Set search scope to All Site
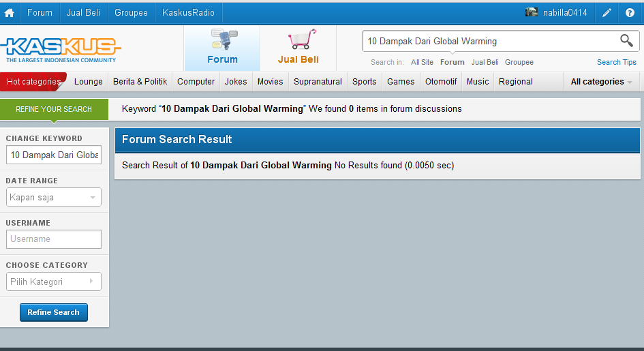The image size is (644, 351). pyautogui.click(x=422, y=62)
